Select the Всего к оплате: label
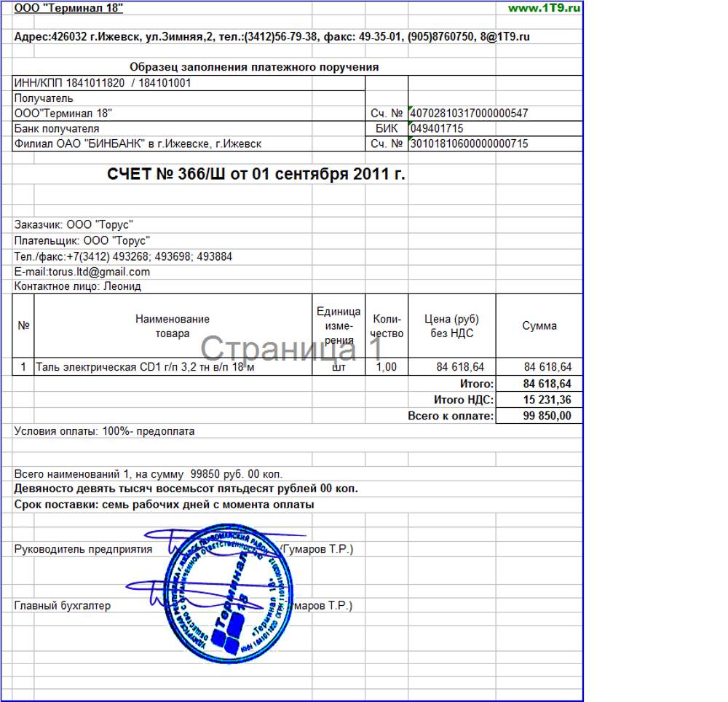The height and width of the screenshot is (702, 728). pos(451,416)
